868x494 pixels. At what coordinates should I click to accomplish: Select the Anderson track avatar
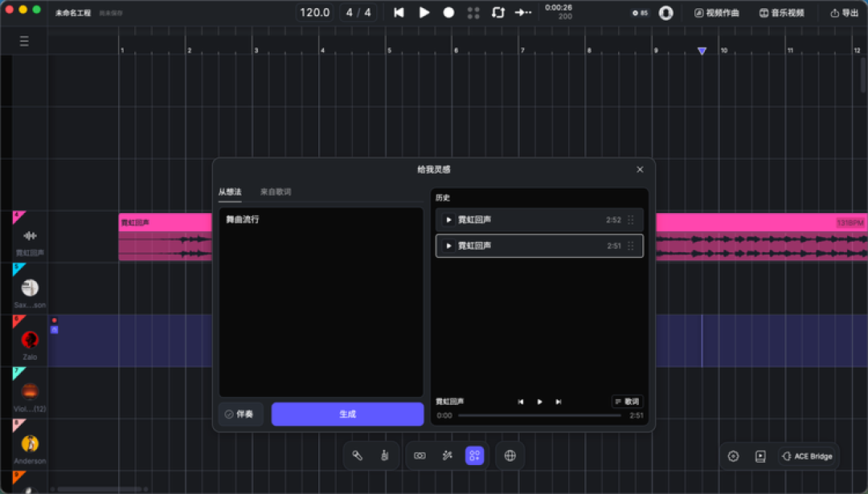pos(30,443)
